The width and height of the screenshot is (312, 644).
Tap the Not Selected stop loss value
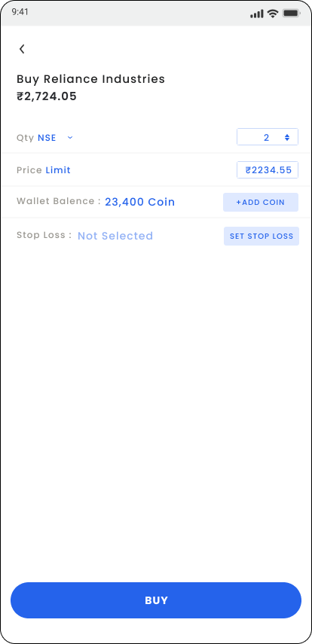(x=115, y=236)
